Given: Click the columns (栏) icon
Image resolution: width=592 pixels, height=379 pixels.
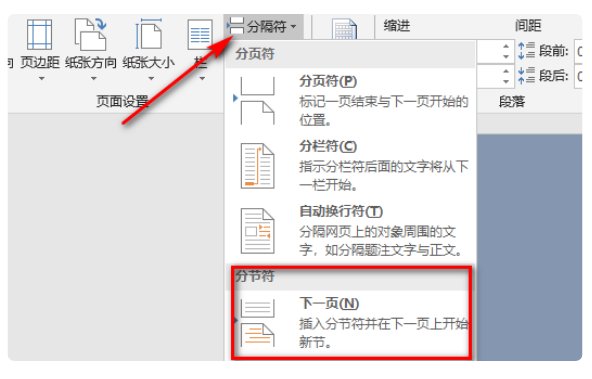Looking at the screenshot, I should click(x=200, y=35).
